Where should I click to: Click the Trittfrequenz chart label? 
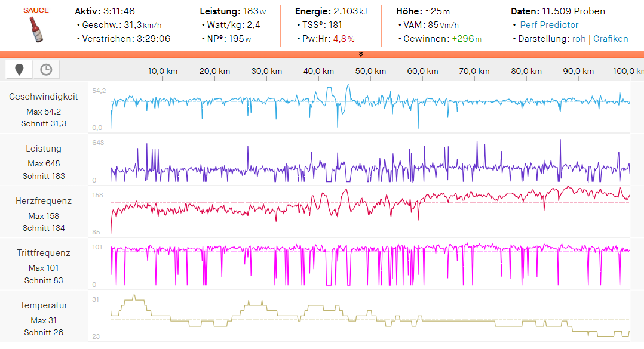click(x=44, y=254)
